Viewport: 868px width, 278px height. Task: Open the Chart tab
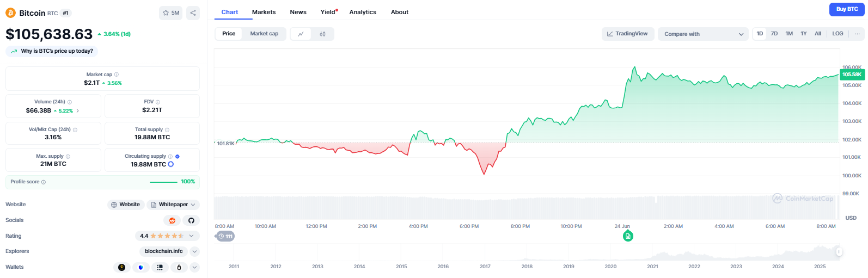(x=229, y=12)
